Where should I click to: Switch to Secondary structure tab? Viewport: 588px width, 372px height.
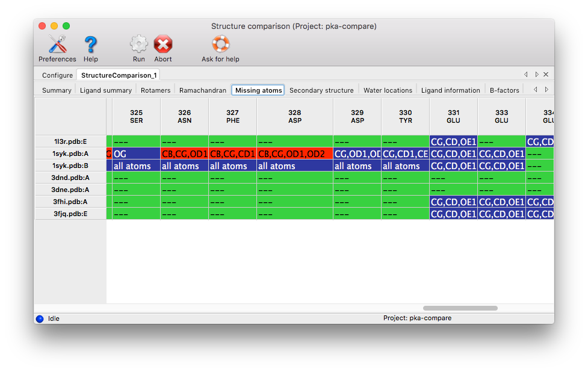coord(321,90)
